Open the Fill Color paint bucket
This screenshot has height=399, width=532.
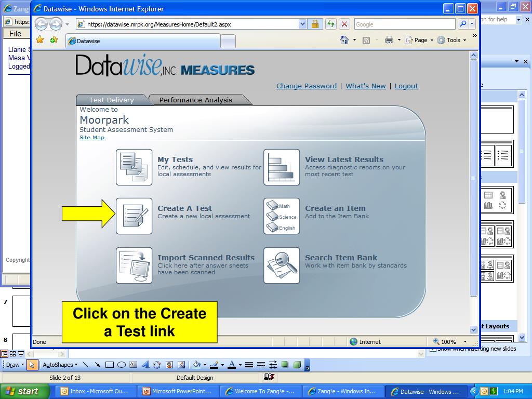[196, 365]
